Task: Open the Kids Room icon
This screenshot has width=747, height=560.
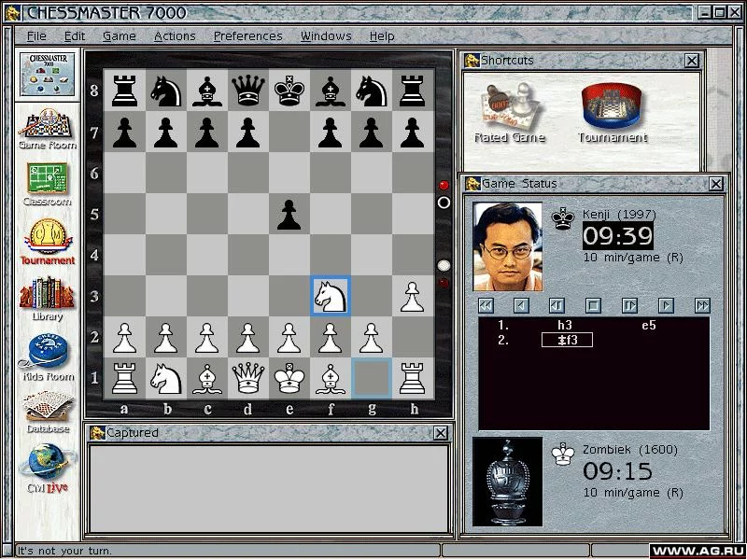Action: (x=48, y=357)
